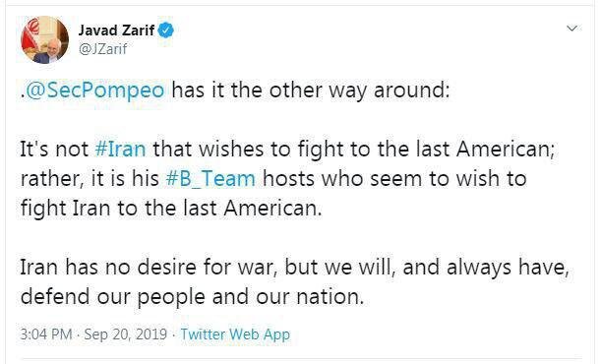Viewport: 601px width, 364px height.
Task: Open the #B_Team hashtag
Action: pyautogui.click(x=210, y=179)
